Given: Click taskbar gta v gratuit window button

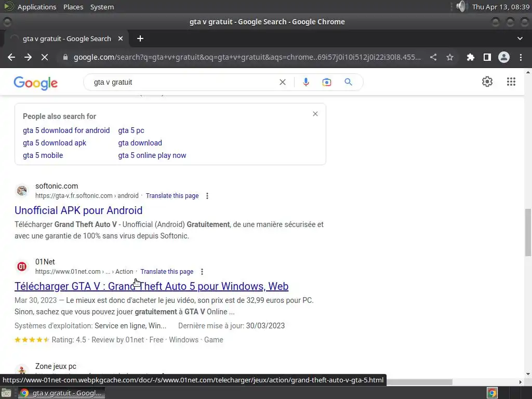Looking at the screenshot, I should [x=61, y=393].
